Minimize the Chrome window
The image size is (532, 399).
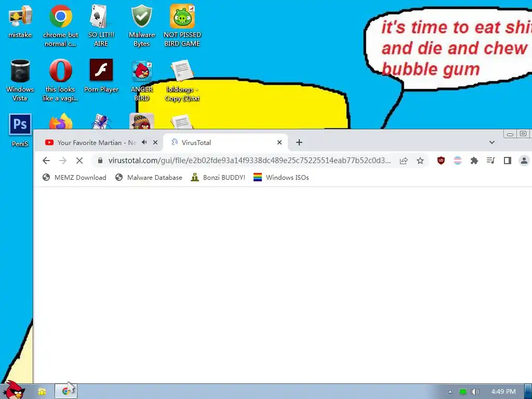click(x=510, y=134)
